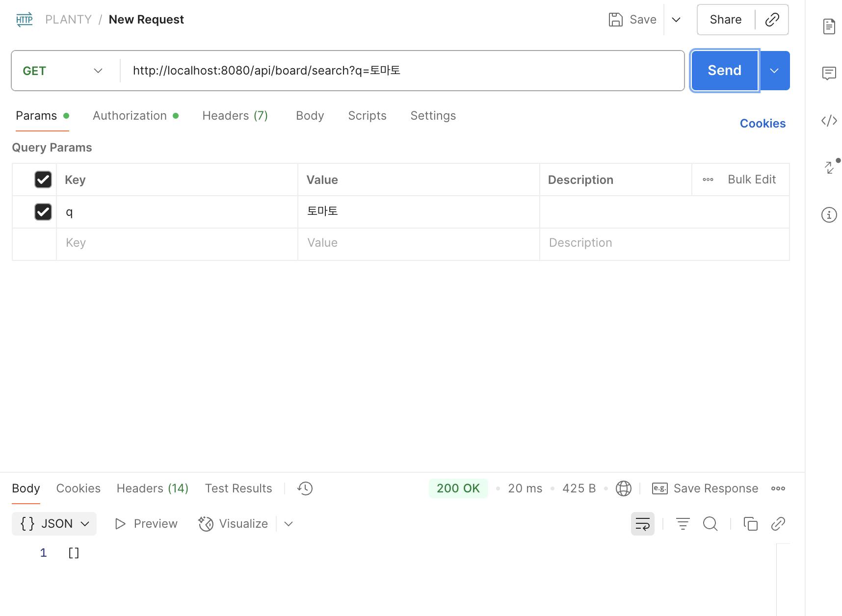Click the filter response icon
Viewport: 842px width, 616px height.
coord(683,524)
